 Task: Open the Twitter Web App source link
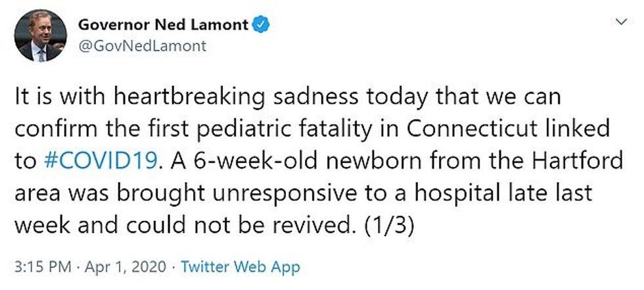(240, 267)
